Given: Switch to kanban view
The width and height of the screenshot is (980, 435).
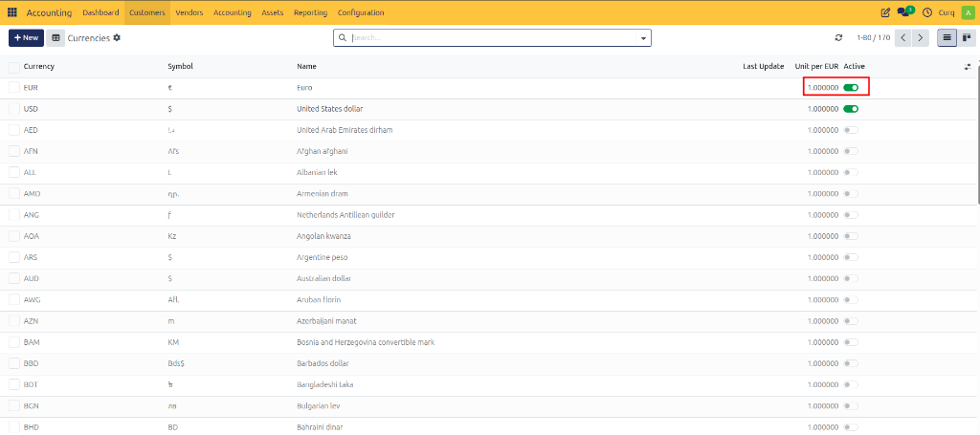Looking at the screenshot, I should click(x=966, y=38).
